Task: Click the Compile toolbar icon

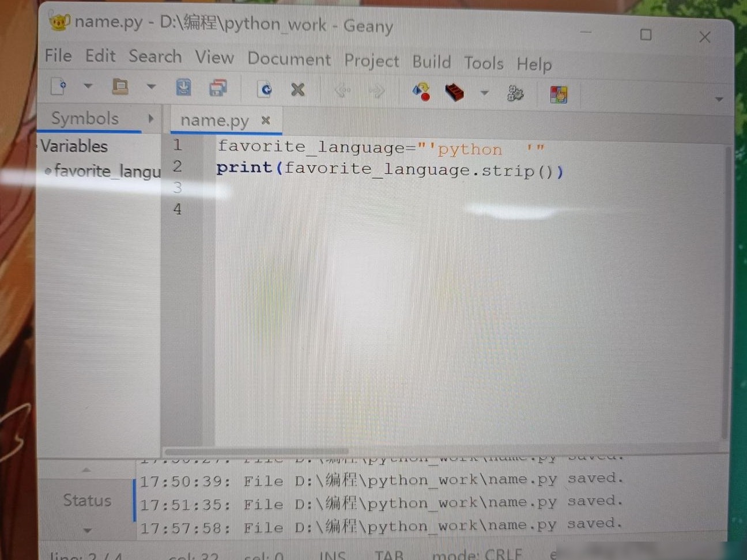Action: tap(421, 92)
